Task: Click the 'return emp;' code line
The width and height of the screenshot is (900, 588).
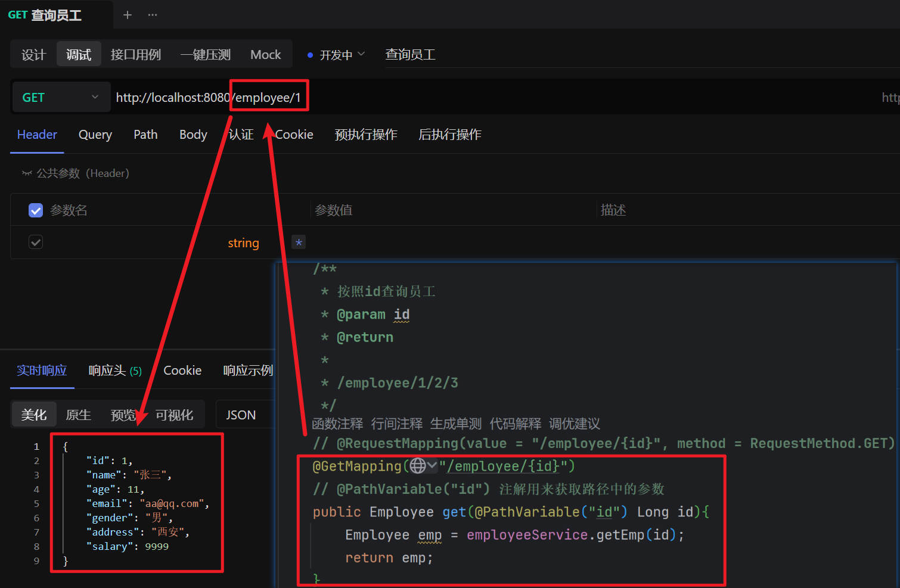Action: [389, 558]
